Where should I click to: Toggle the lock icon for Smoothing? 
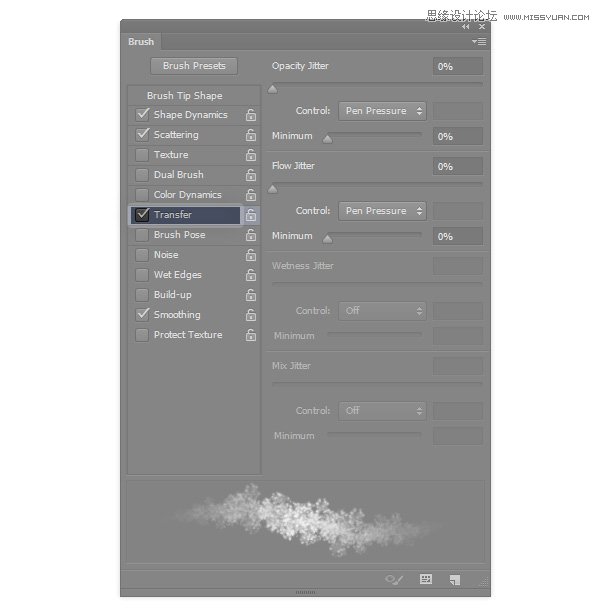(251, 315)
